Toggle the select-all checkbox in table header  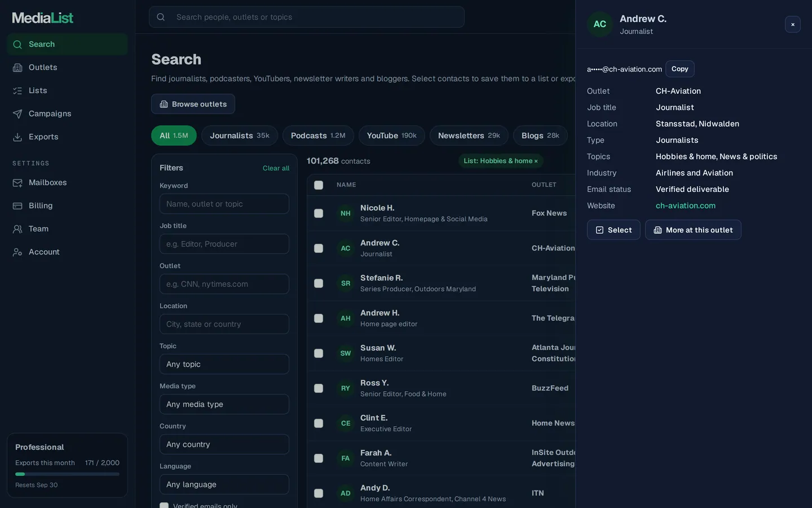pos(319,185)
